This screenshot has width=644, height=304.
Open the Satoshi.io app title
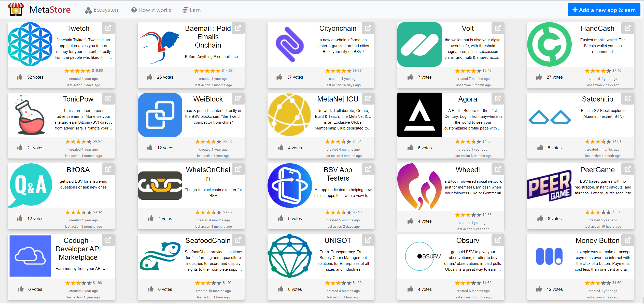597,99
